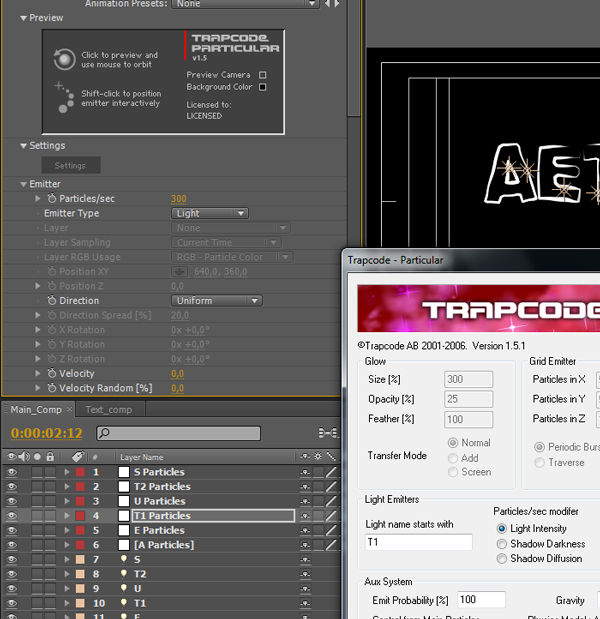Image resolution: width=600 pixels, height=619 pixels.
Task: Select the Light Intensity radio button
Action: coord(502,528)
